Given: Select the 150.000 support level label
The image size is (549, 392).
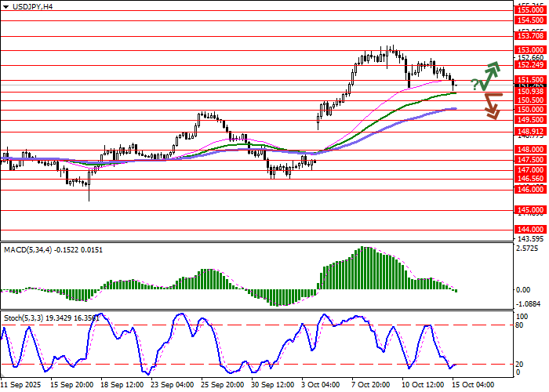Looking at the screenshot, I should pos(530,111).
